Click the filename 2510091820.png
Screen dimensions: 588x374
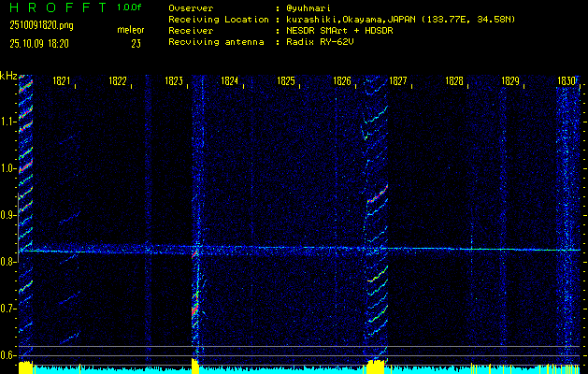(x=42, y=25)
